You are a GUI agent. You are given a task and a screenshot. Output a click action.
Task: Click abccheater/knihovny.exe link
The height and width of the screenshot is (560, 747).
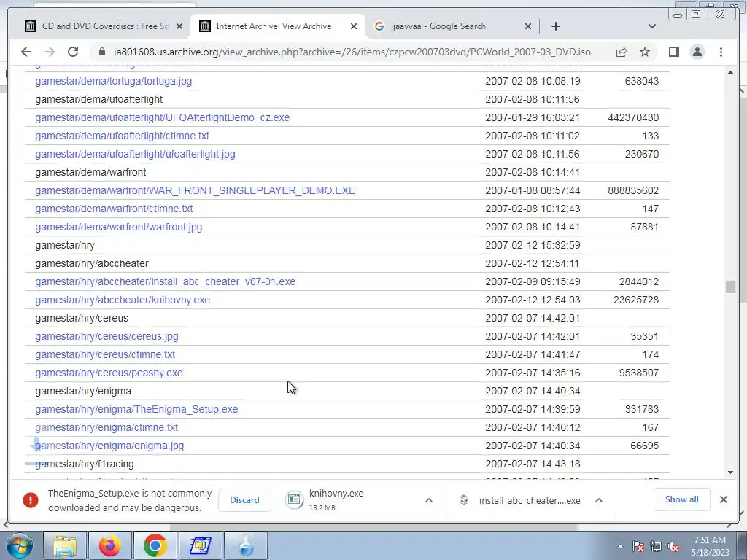click(x=123, y=300)
